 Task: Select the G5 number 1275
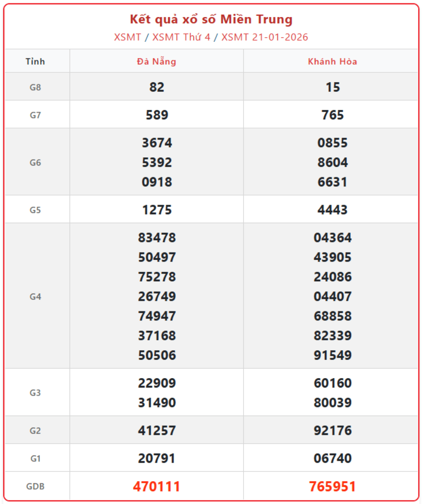point(157,210)
